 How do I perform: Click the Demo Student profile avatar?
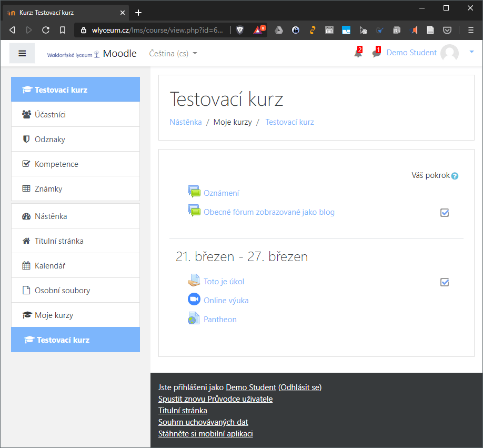coord(449,53)
